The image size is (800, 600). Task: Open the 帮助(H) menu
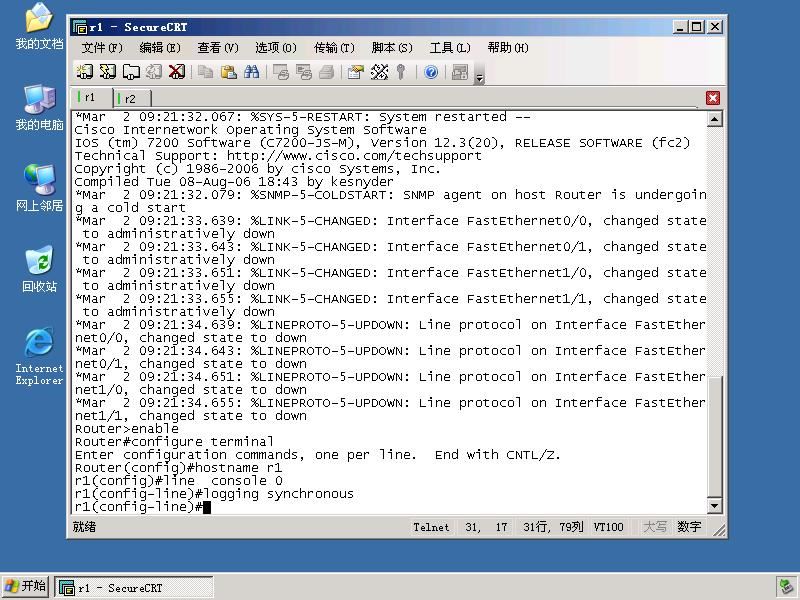(x=508, y=48)
